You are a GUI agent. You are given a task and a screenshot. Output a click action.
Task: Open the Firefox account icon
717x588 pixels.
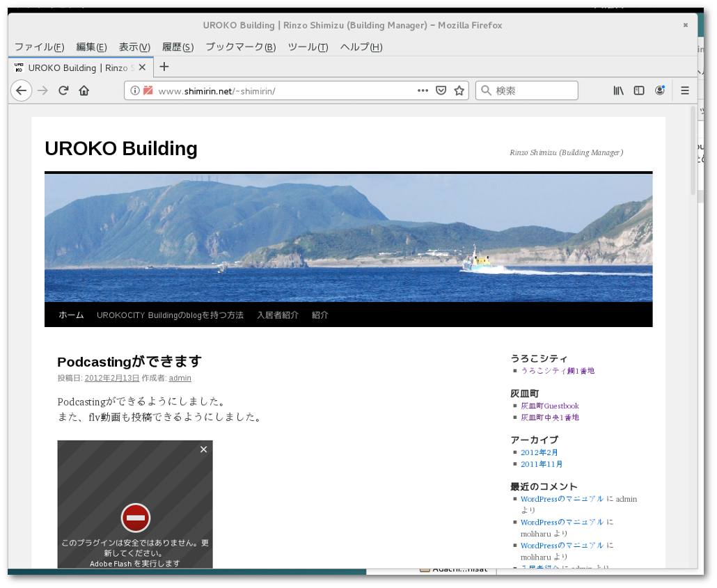point(659,90)
